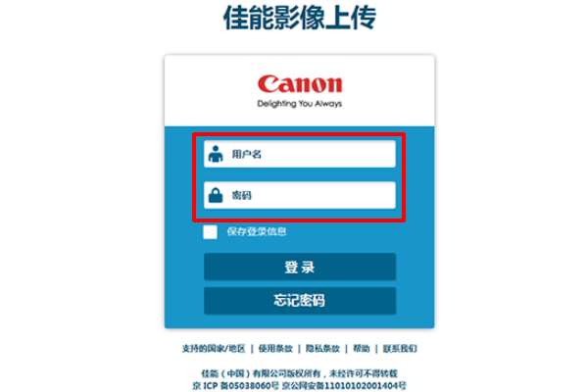588x392 pixels.
Task: Click the user silhouette icon in username field
Action: [216, 154]
